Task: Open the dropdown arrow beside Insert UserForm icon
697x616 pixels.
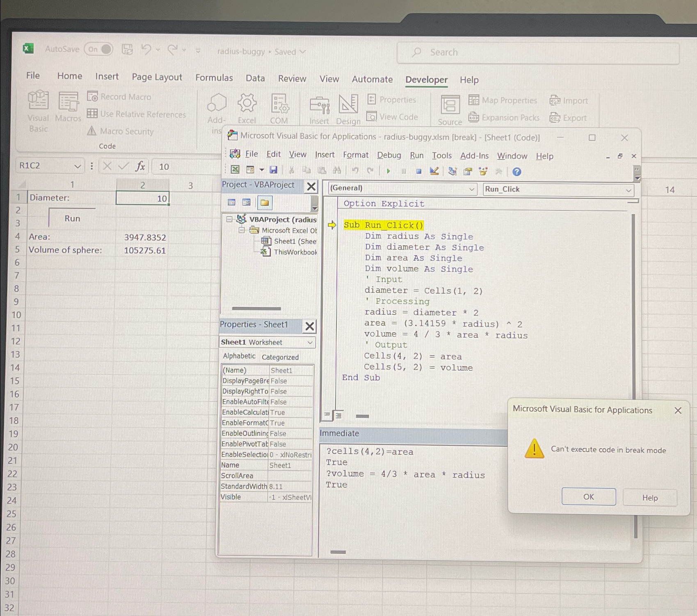Action: (x=261, y=170)
